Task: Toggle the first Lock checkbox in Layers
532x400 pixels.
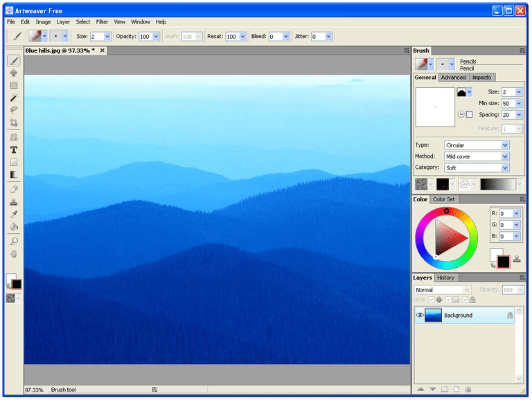Action: (x=432, y=300)
